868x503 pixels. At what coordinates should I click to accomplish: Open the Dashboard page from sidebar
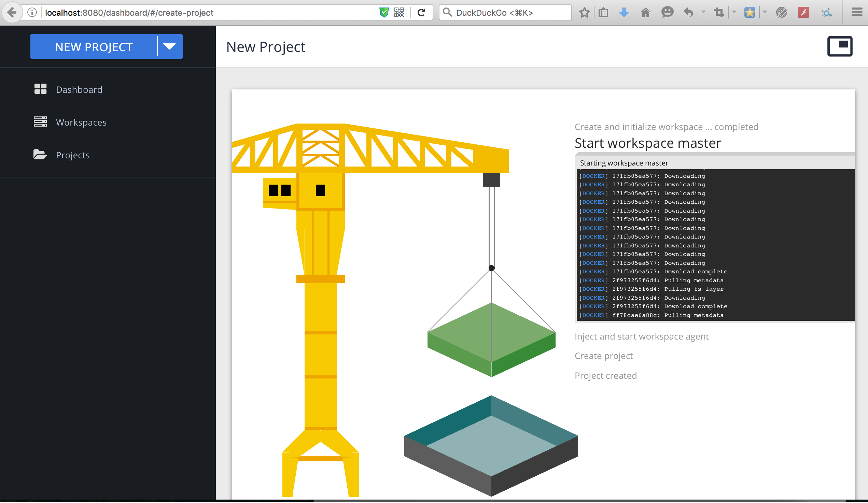[x=79, y=89]
